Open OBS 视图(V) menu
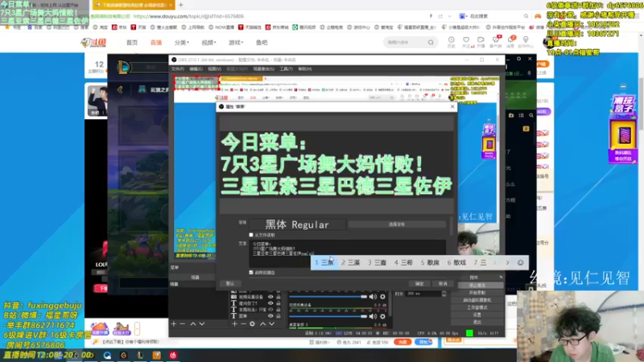The width and height of the screenshot is (644, 362). coord(214,69)
